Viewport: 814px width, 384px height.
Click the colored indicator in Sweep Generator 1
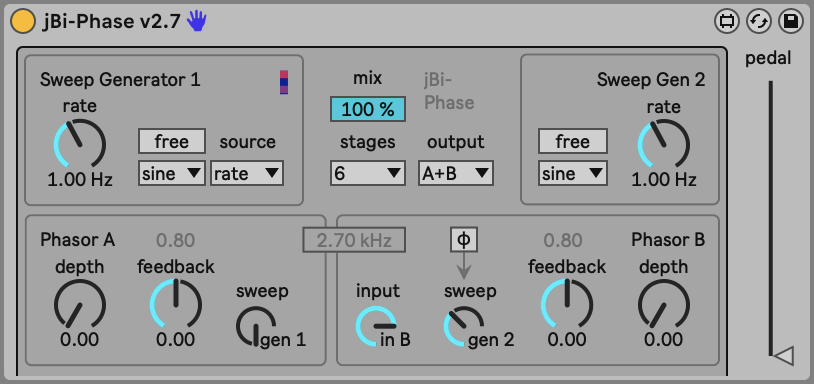pos(284,82)
